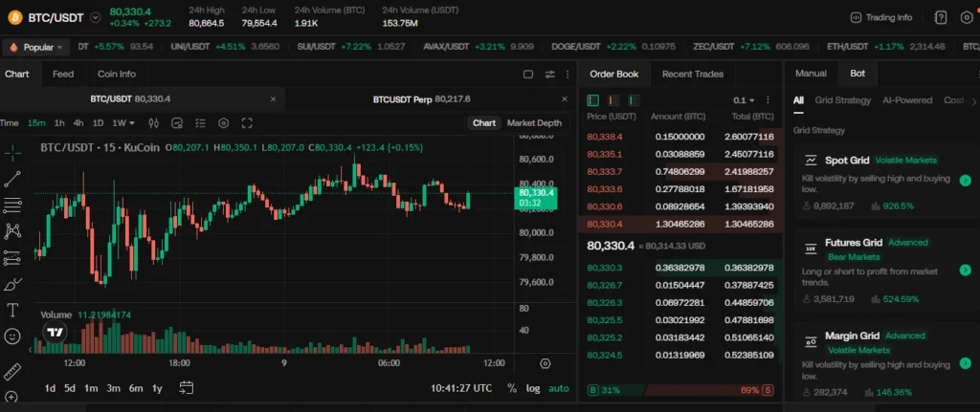Enter fullscreen chart mode
Image resolution: width=980 pixels, height=412 pixels.
point(247,123)
